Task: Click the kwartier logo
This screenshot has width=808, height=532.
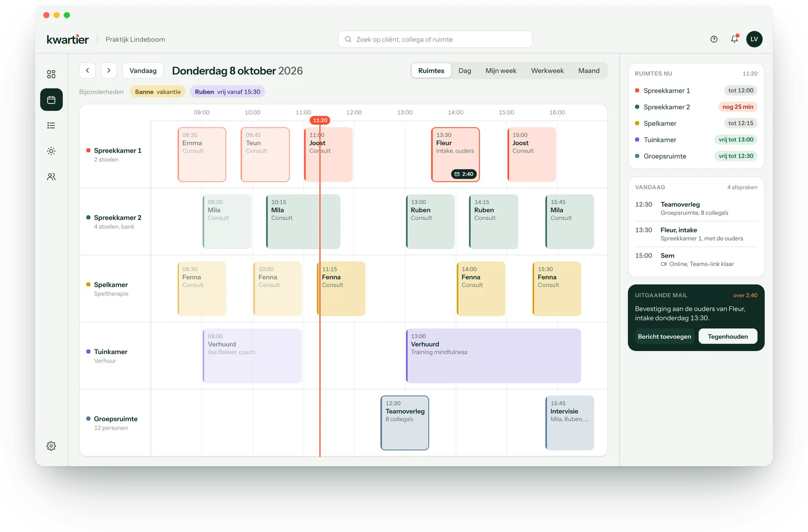Action: click(68, 39)
